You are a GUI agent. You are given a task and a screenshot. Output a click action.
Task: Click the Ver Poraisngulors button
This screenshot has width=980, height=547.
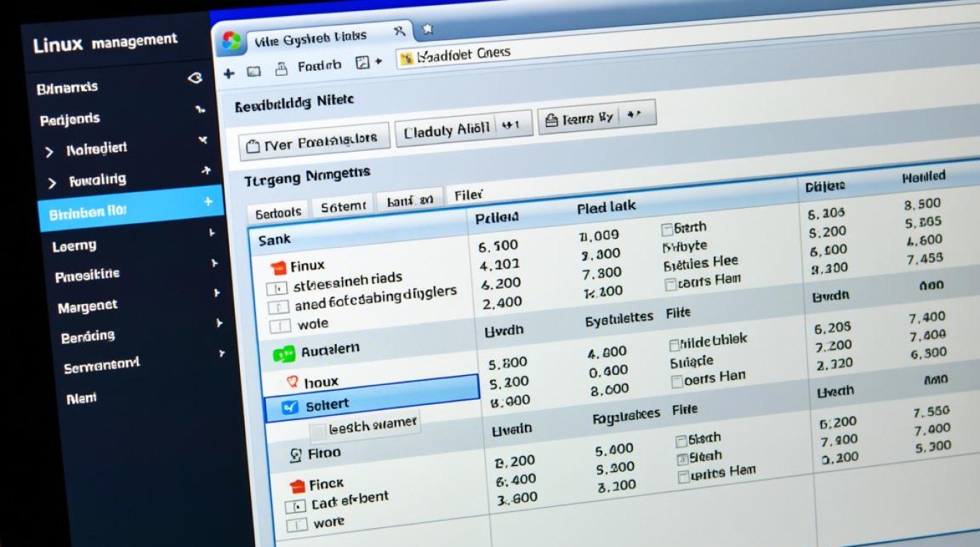(315, 137)
